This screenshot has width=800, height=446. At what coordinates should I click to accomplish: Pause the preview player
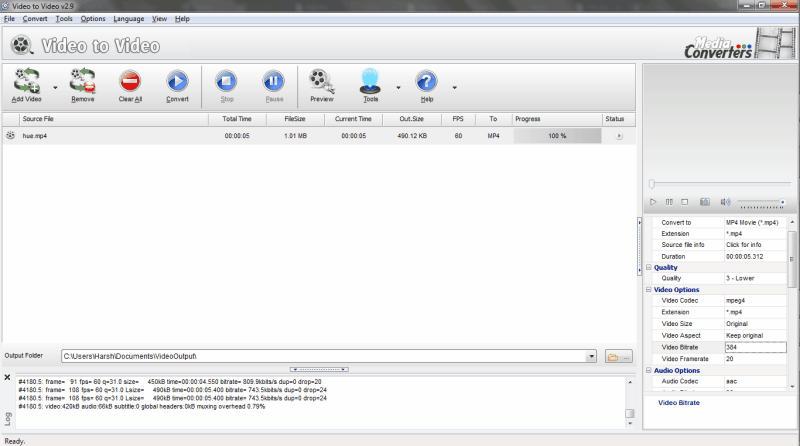click(669, 202)
